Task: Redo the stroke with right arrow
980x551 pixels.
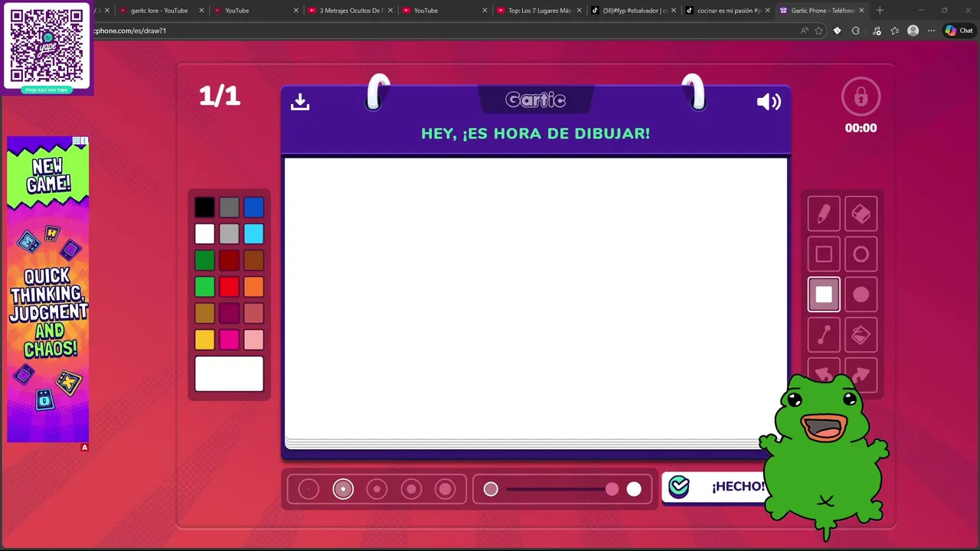Action: (861, 373)
